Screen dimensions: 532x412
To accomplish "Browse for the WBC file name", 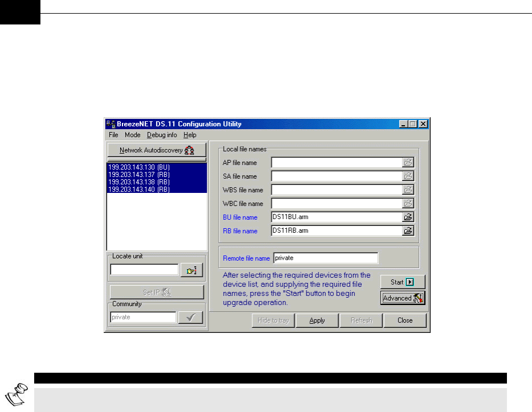I will 408,203.
